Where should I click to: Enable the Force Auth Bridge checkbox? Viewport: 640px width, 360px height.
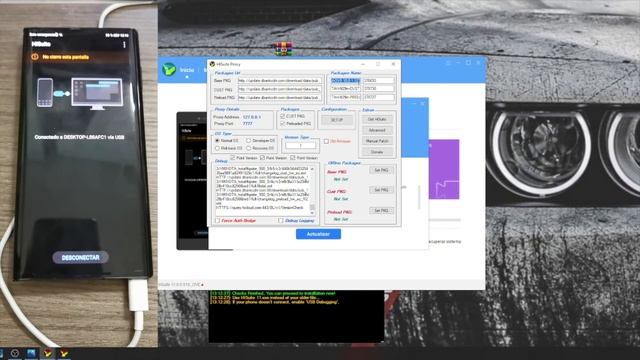tap(218, 220)
